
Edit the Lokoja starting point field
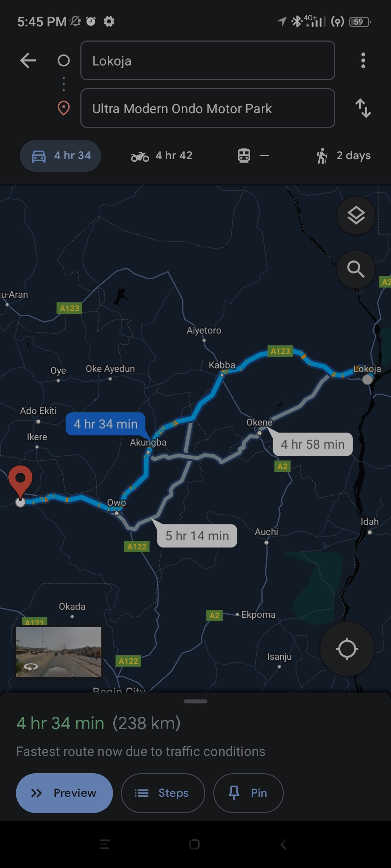tap(208, 60)
